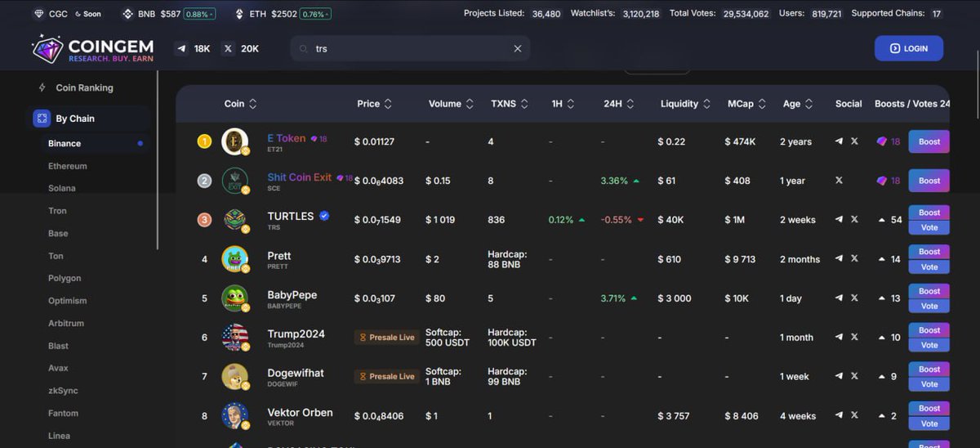
Task: Open E Token Telegram social icon
Action: click(x=839, y=141)
